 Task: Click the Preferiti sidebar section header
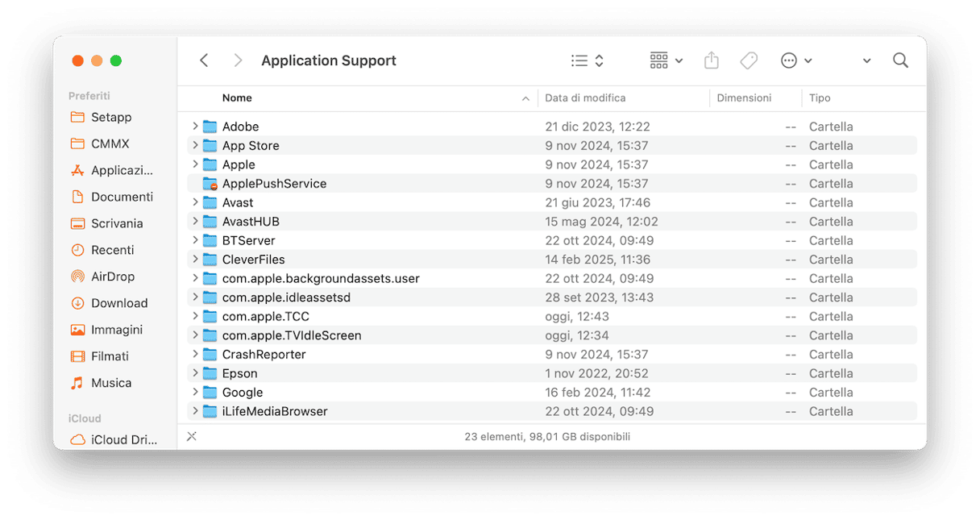(x=89, y=96)
